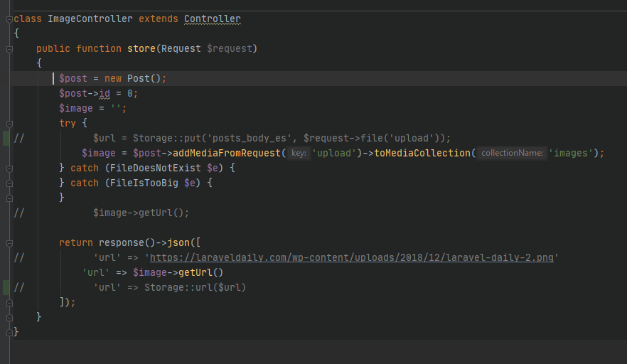Click the green change marker beside the Storage::url line
Screen dimensions: 627x364
click(x=6, y=288)
